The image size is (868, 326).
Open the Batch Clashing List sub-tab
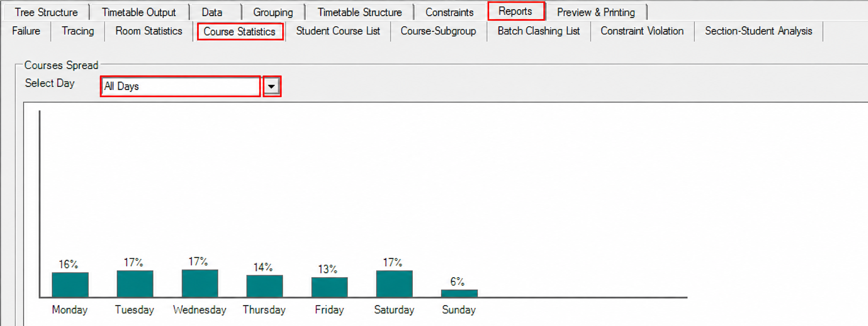538,31
